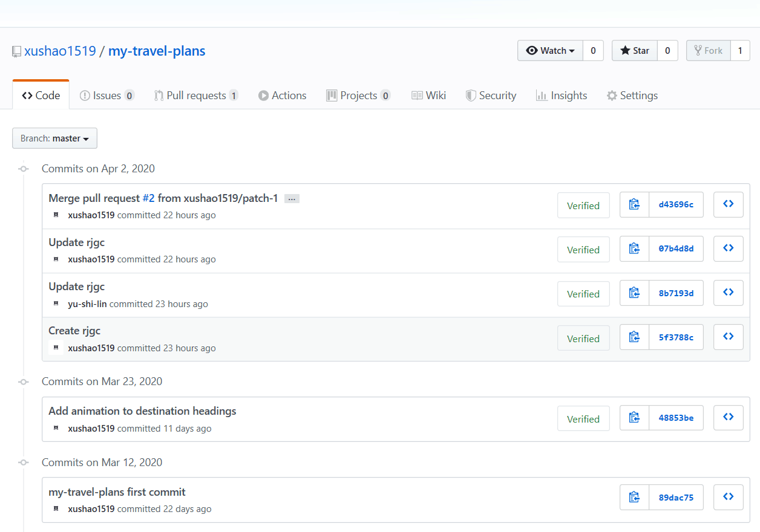Open repository Settings tab
760x532 pixels.
pos(632,96)
